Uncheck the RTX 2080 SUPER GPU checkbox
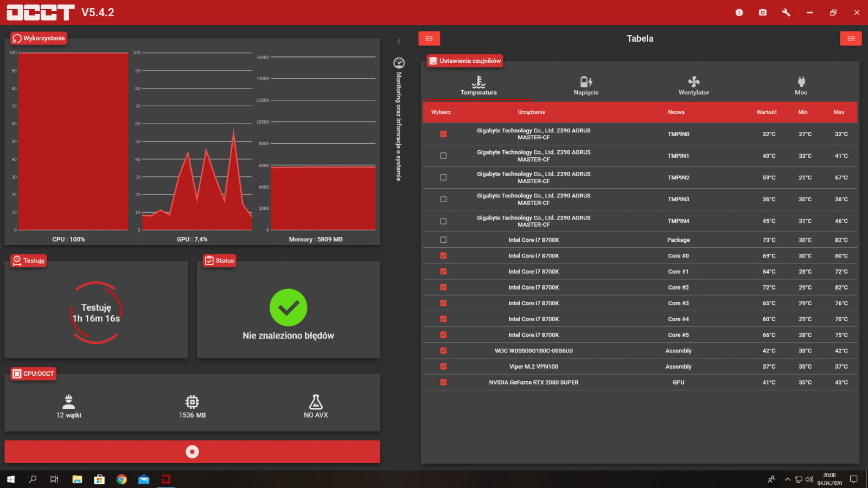Image resolution: width=868 pixels, height=488 pixels. tap(443, 382)
